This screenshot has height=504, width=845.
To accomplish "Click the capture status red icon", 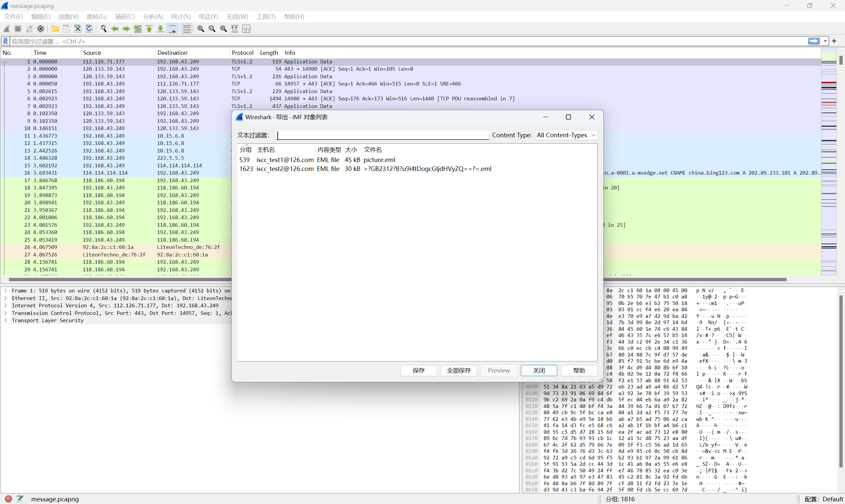I will coord(9,499).
